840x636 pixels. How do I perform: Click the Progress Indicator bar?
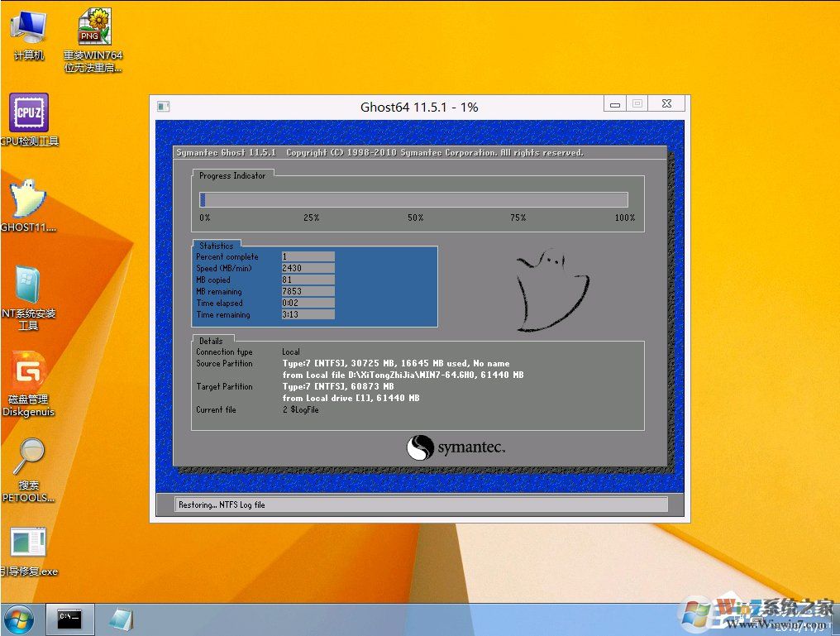tap(413, 199)
